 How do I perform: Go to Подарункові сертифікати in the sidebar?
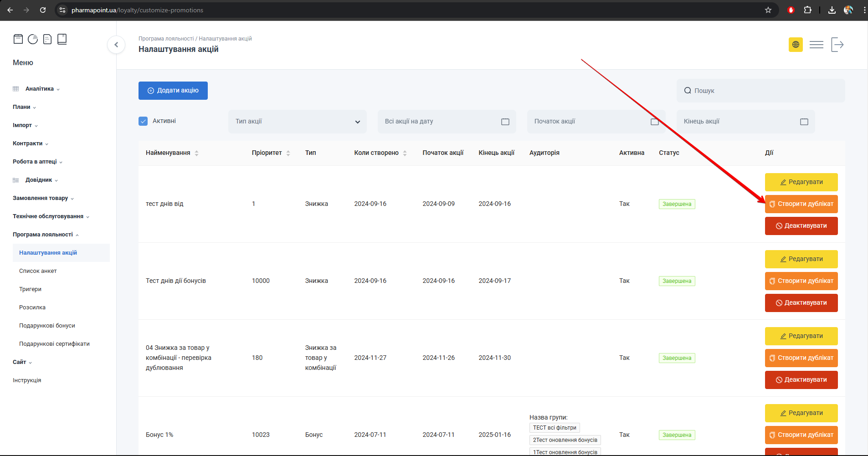tap(54, 344)
